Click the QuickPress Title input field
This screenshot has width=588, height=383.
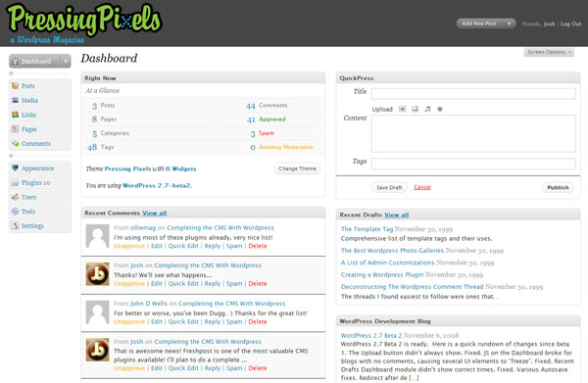point(473,93)
